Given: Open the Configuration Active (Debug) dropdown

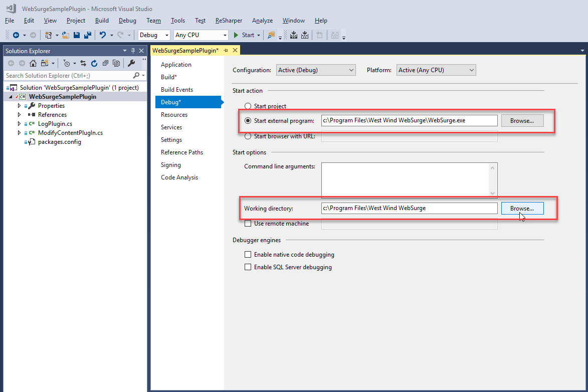Looking at the screenshot, I should (316, 70).
